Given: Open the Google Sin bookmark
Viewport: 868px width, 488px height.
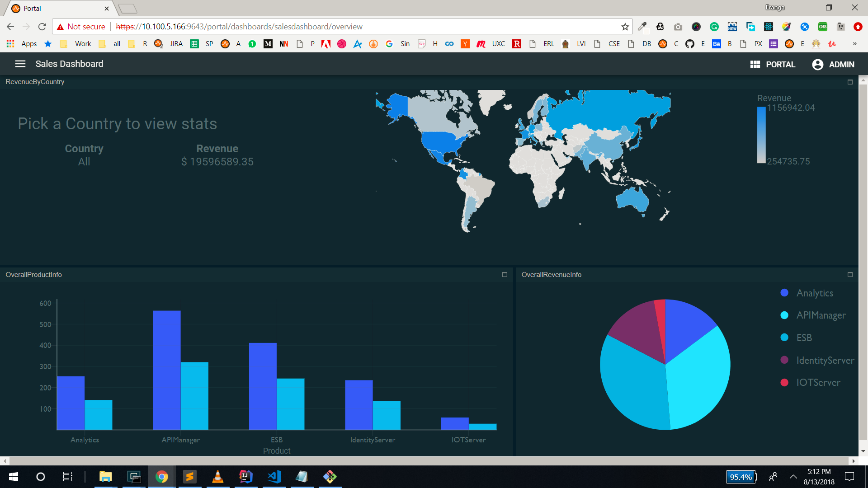Looking at the screenshot, I should [398, 44].
